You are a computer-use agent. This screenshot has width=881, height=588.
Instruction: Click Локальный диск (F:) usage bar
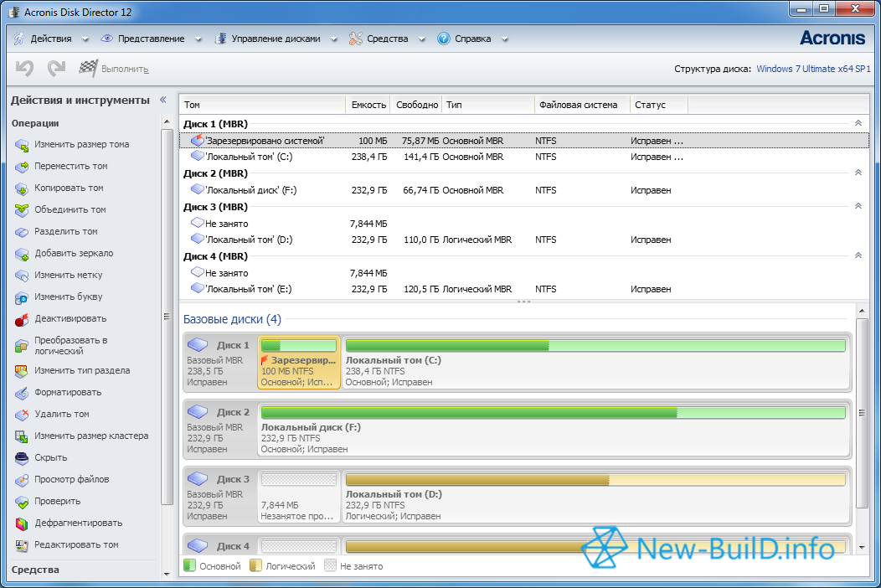point(554,413)
